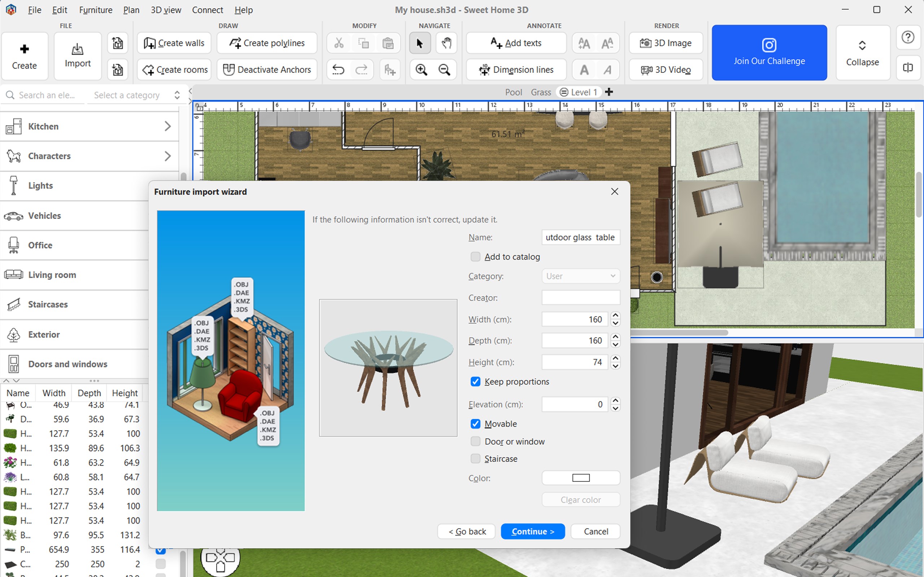Screen dimensions: 924x577
Task: Uncheck Keep proportions in the wizard
Action: click(x=475, y=381)
